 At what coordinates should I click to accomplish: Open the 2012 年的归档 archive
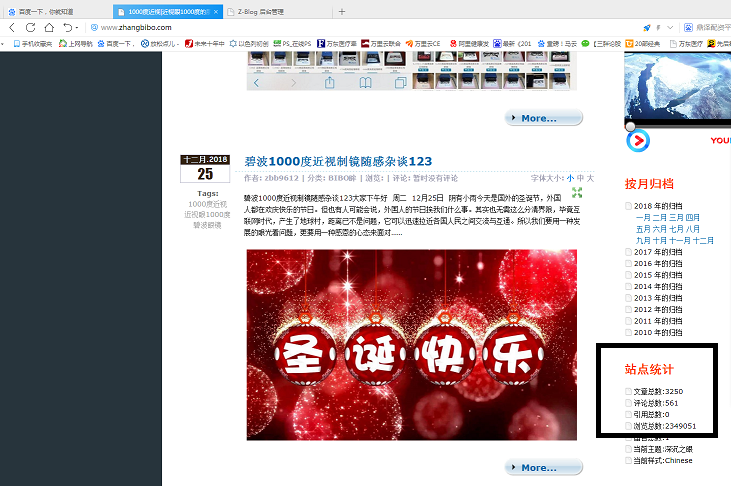658,310
